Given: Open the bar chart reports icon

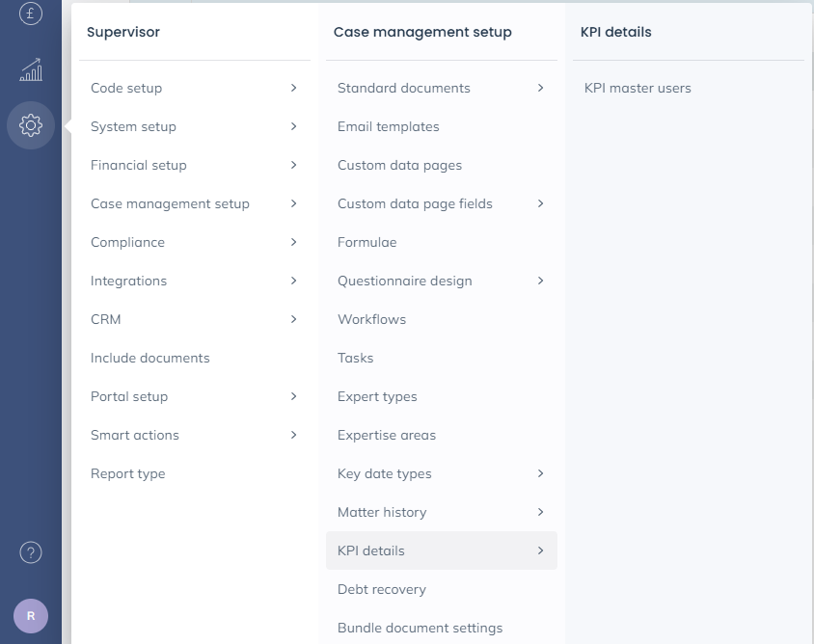Looking at the screenshot, I should [31, 70].
